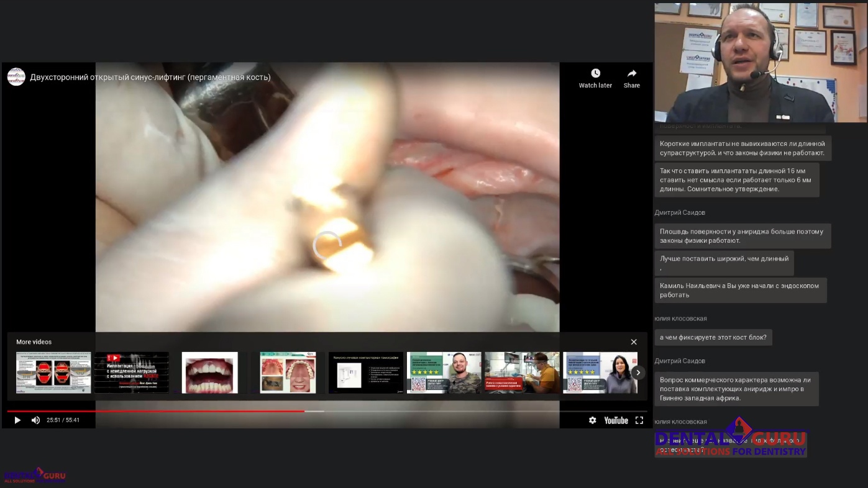Open video settings gear icon
This screenshot has height=488, width=868.
point(592,420)
